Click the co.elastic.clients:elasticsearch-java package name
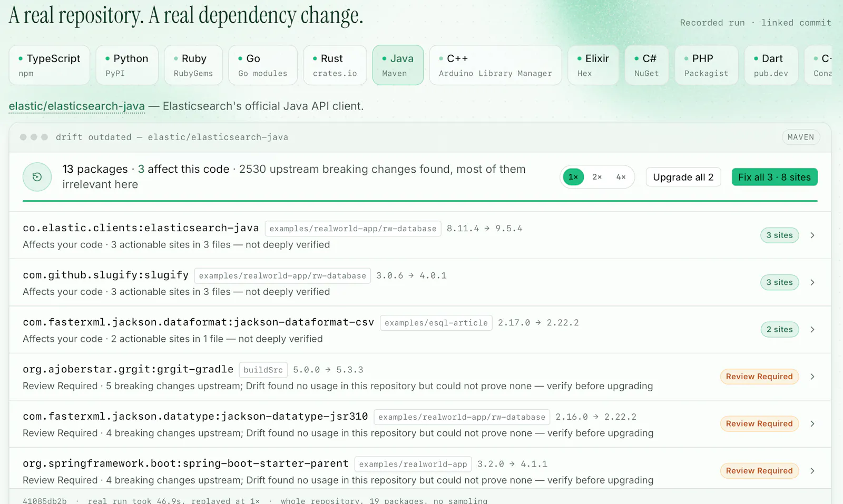This screenshot has height=504, width=843. tap(141, 228)
